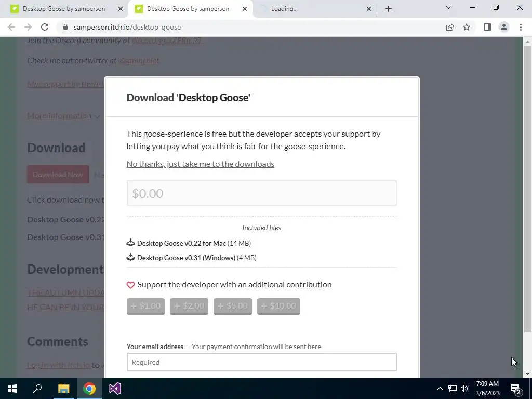Click the Download Now button behind dialog

(58, 175)
